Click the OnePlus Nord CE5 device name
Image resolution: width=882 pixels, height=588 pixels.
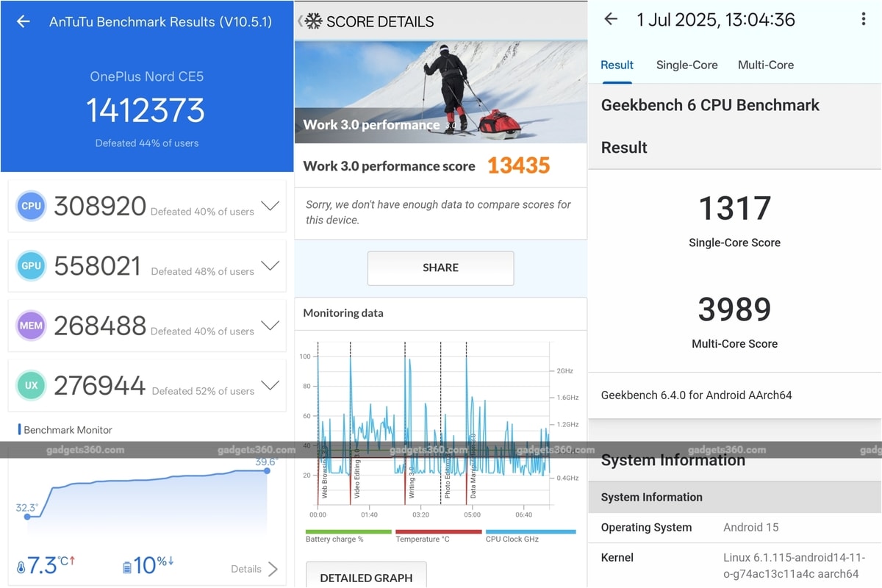(x=147, y=76)
